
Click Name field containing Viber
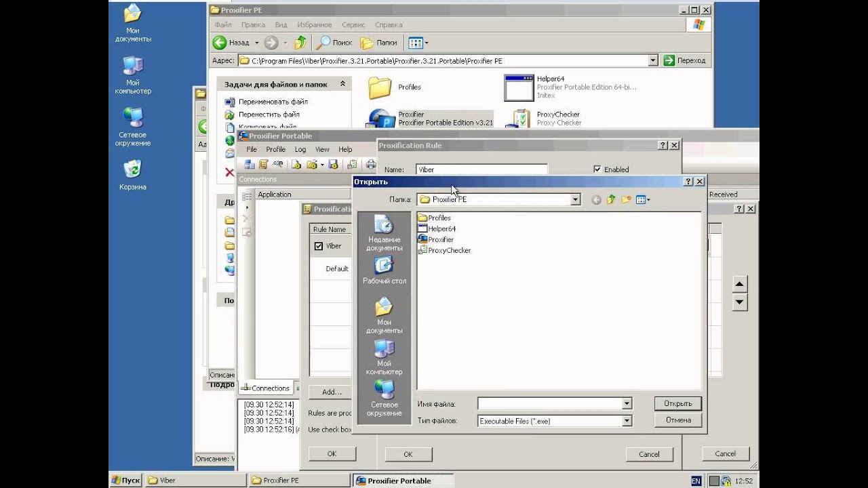click(481, 169)
